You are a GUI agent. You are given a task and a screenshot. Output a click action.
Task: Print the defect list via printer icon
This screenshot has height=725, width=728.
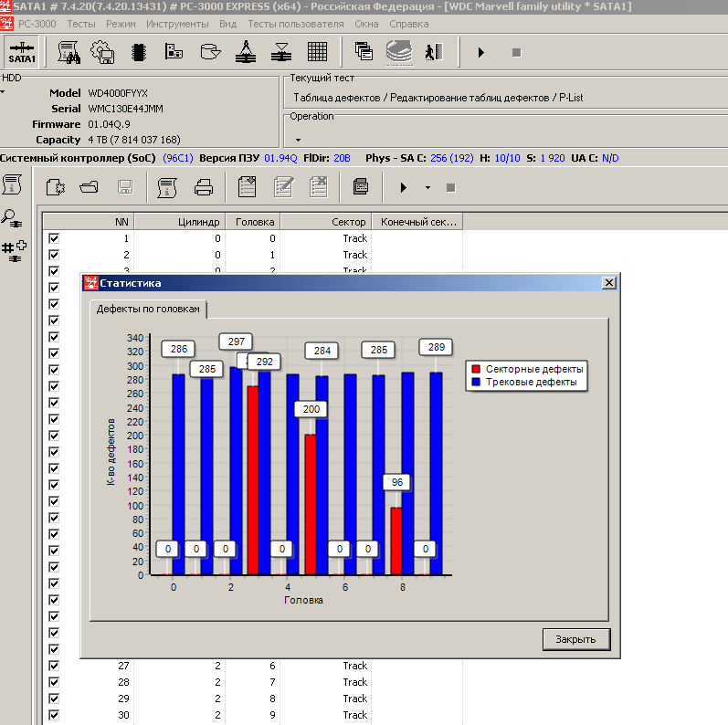(x=204, y=188)
